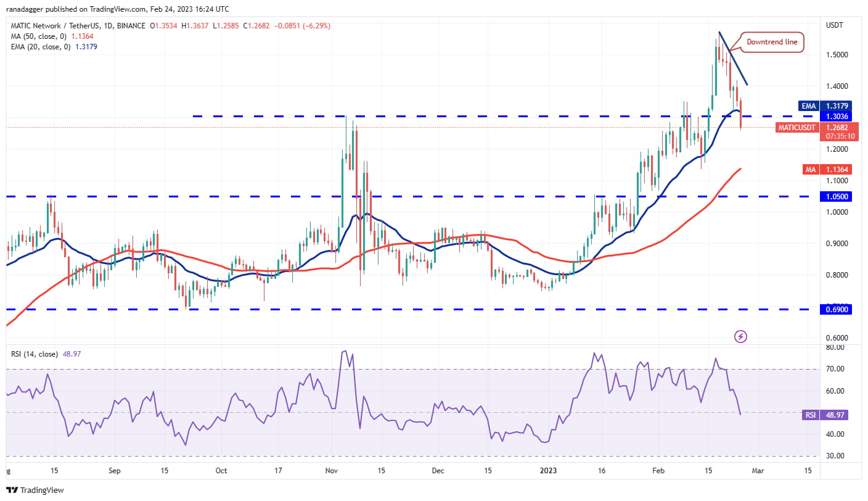The image size is (868, 501).
Task: Click the 1.3179 EMA value in the legend
Action: [x=86, y=47]
